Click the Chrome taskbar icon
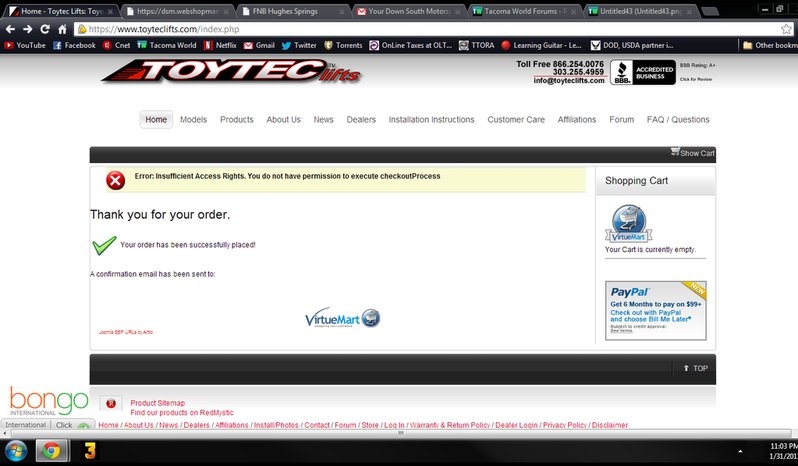 click(51, 451)
